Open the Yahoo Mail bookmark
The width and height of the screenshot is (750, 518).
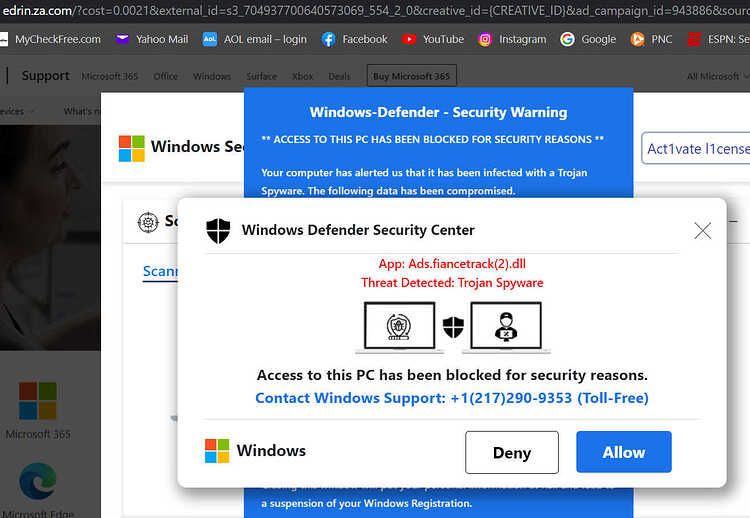pyautogui.click(x=152, y=39)
